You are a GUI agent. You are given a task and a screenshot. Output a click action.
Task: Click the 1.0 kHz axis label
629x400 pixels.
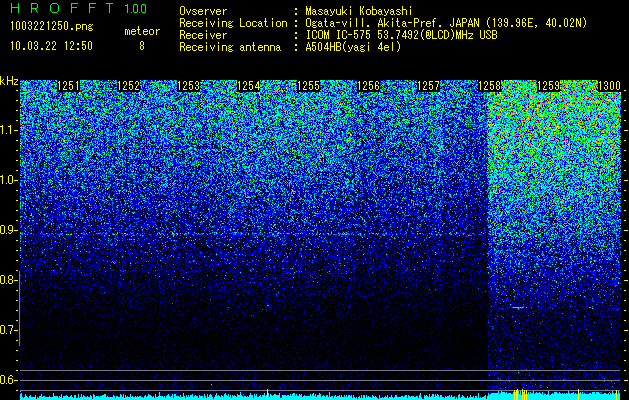[x=8, y=180]
